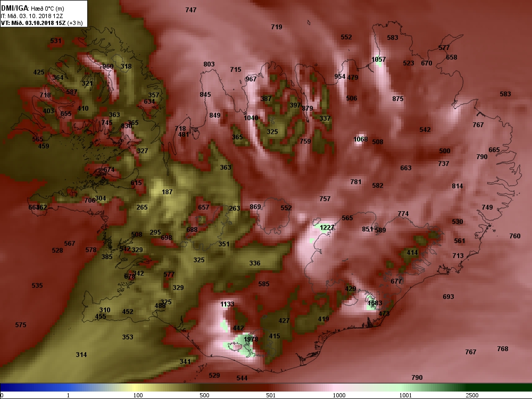Click the 575 value
The width and height of the screenshot is (532, 399).
point(20,325)
